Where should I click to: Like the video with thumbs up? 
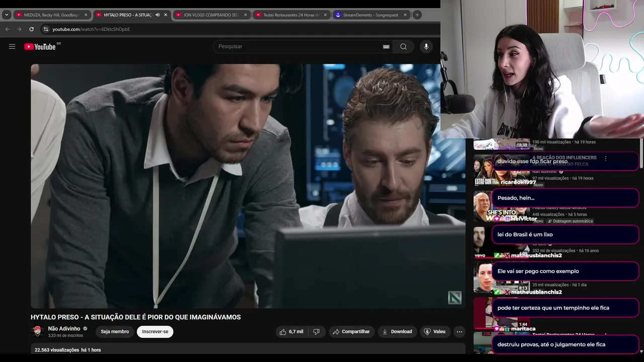(x=291, y=332)
